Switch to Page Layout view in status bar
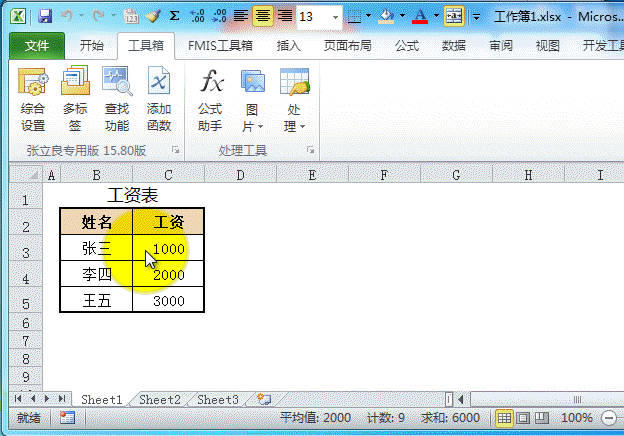 click(x=525, y=418)
